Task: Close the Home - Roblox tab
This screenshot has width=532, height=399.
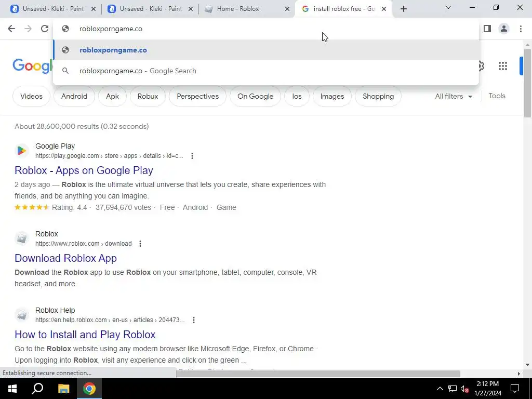Action: point(287,9)
